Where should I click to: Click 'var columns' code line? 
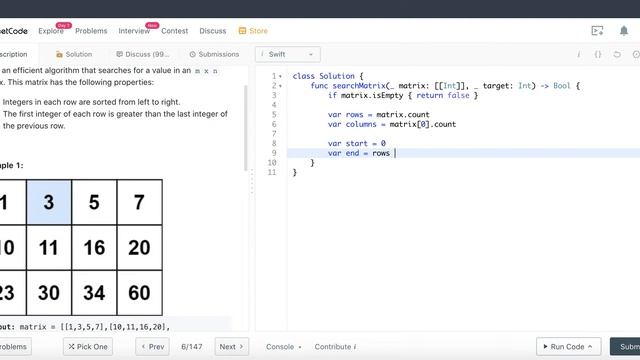(x=392, y=124)
